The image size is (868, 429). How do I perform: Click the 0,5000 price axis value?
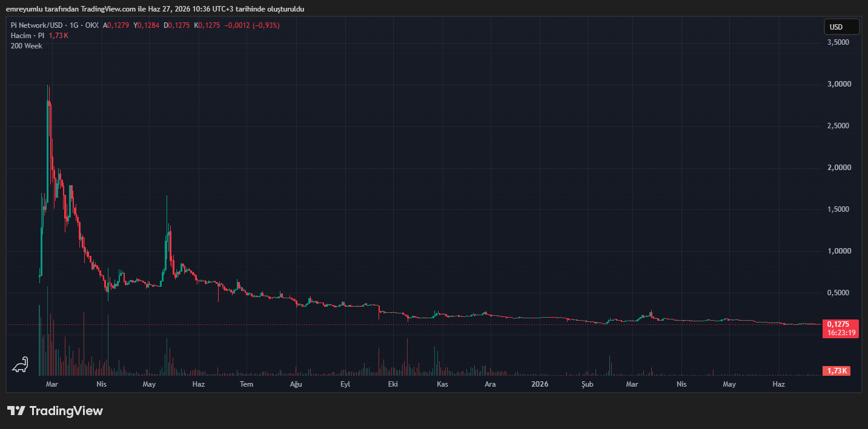point(838,293)
